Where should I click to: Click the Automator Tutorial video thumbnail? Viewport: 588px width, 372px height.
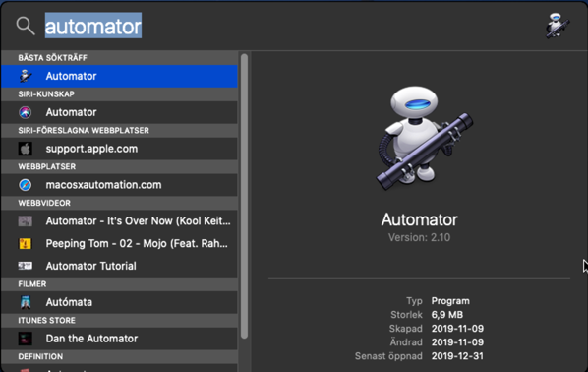click(x=26, y=266)
